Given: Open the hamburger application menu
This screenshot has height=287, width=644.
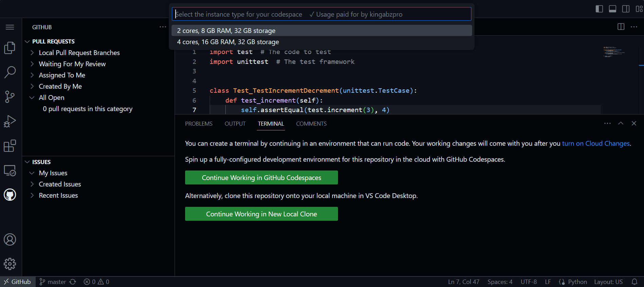Looking at the screenshot, I should point(10,27).
